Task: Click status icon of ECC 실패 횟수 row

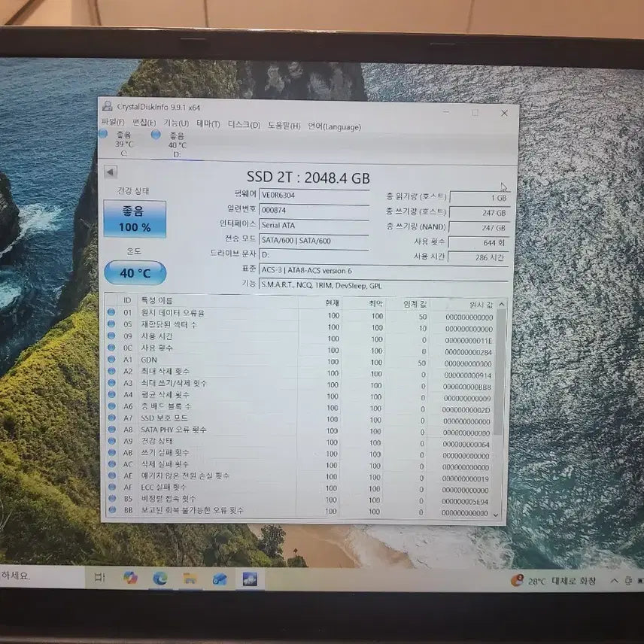Action: coord(111,486)
